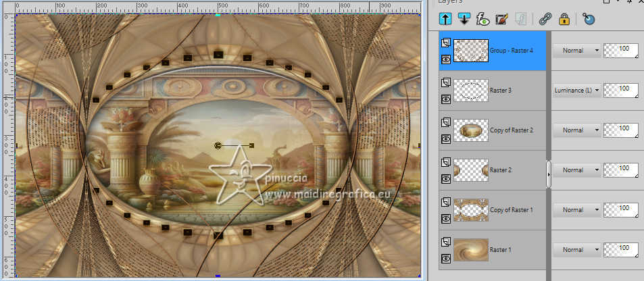Select the Copy of Raster 2 thumbnail
This screenshot has height=281, width=644.
pos(471,130)
